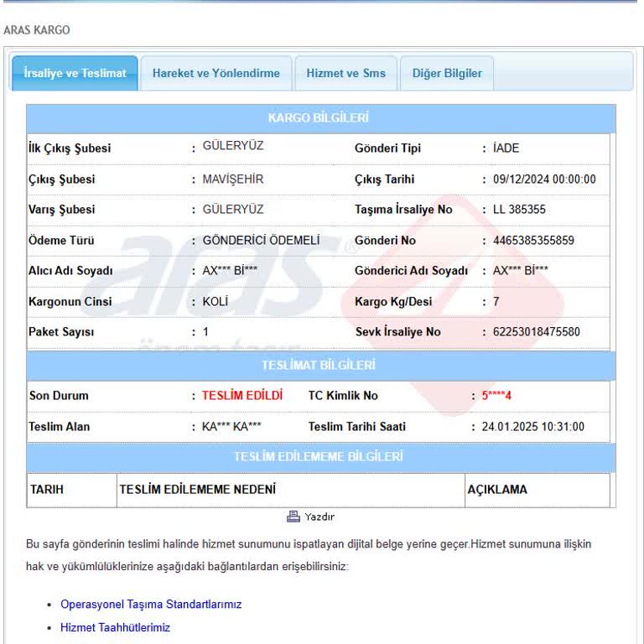Click the İlk Çıkış Şubesi label
Screen dimensions: 644x644
pyautogui.click(x=70, y=148)
